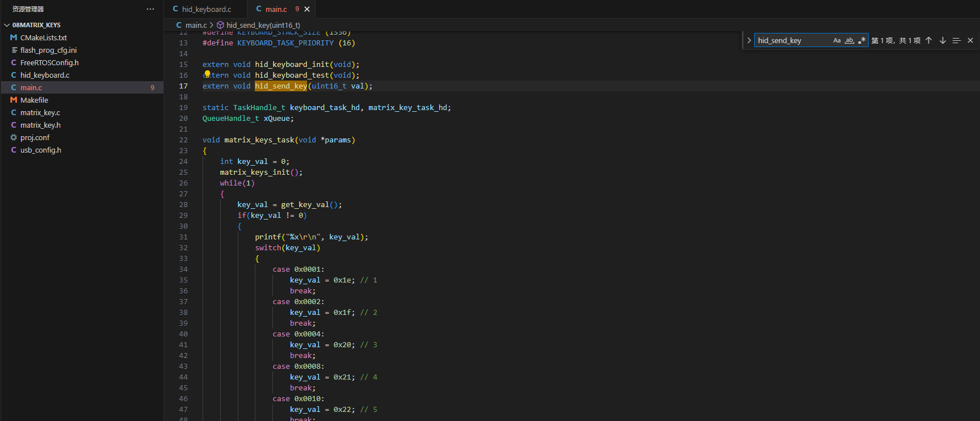Click C icon on hid_keyboard.c tab
The width and height of the screenshot is (980, 421).
(x=175, y=9)
